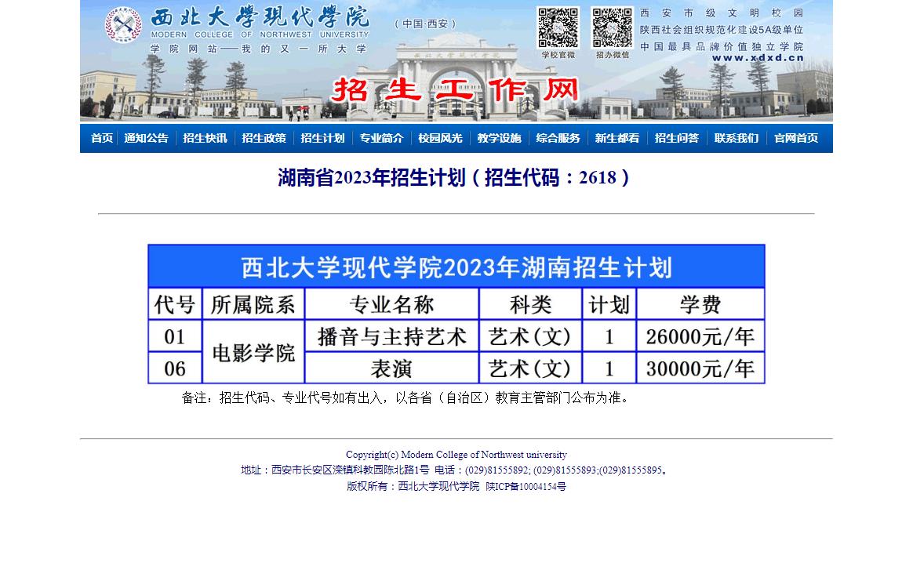Click the 备注 note text below table
This screenshot has width=902, height=588.
click(x=406, y=397)
